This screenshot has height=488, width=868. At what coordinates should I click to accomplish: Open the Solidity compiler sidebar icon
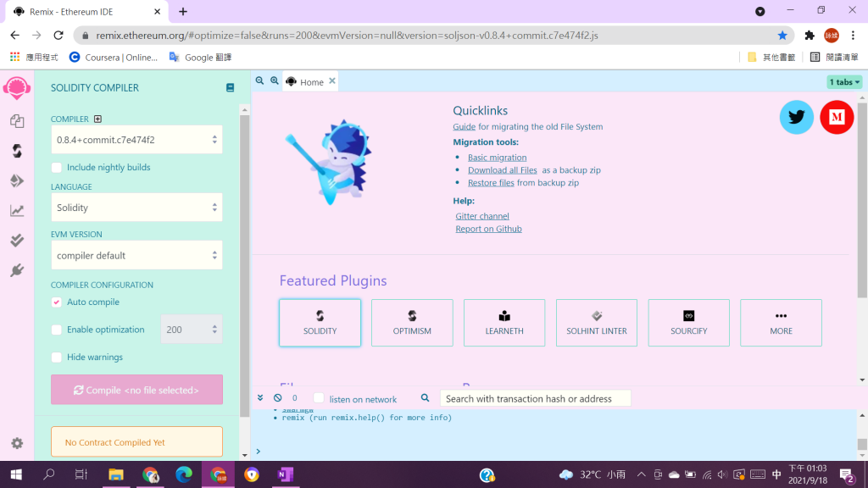tap(17, 151)
